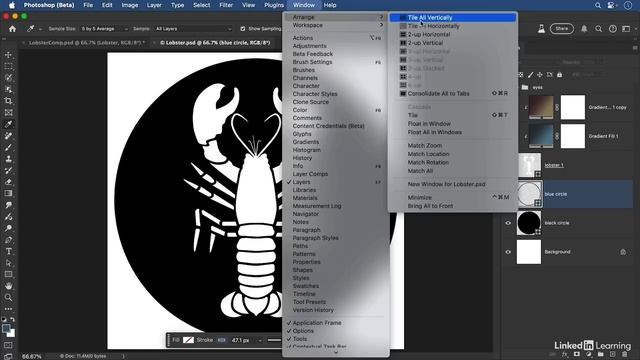This screenshot has width=640, height=360.
Task: Open stroke width dropdown in taskbar
Action: 260,340
